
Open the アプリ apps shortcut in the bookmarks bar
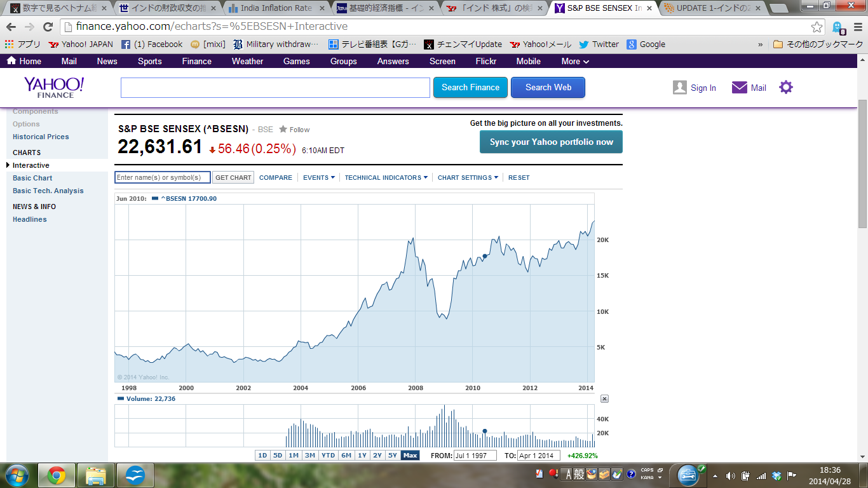(22, 44)
